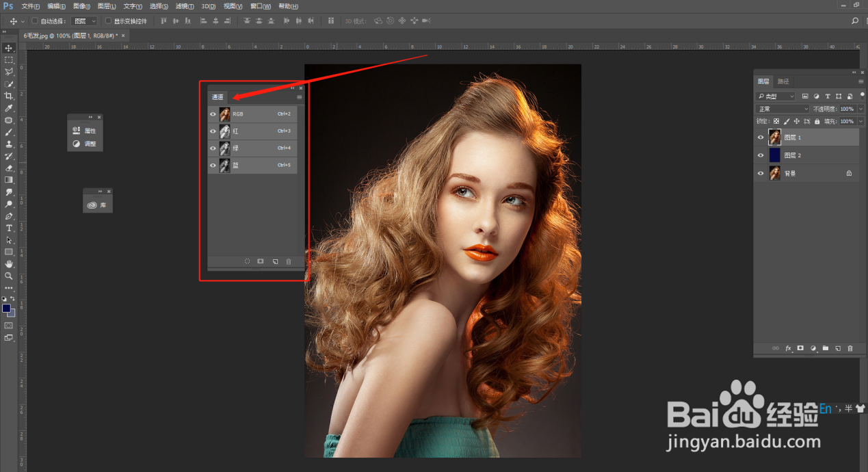
Task: Select the Zoom tool
Action: coord(9,276)
